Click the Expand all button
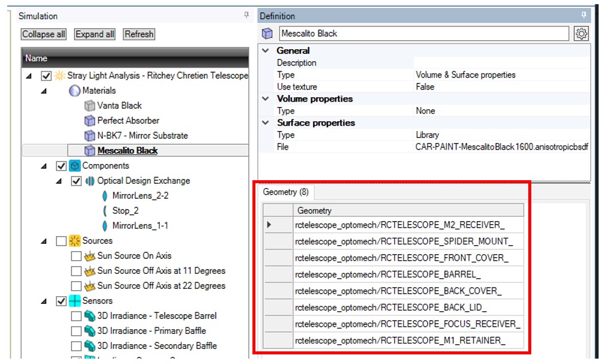This screenshot has height=364, width=604. pos(95,34)
